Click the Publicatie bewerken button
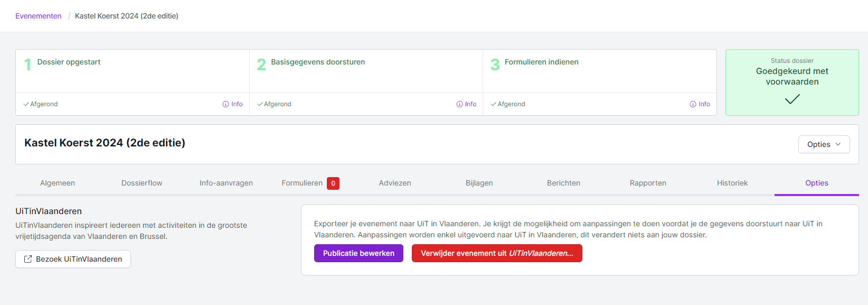This screenshot has height=305, width=868. pyautogui.click(x=358, y=253)
